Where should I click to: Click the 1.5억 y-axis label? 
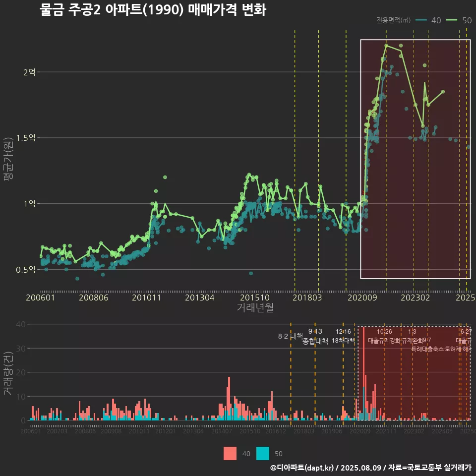(26, 138)
